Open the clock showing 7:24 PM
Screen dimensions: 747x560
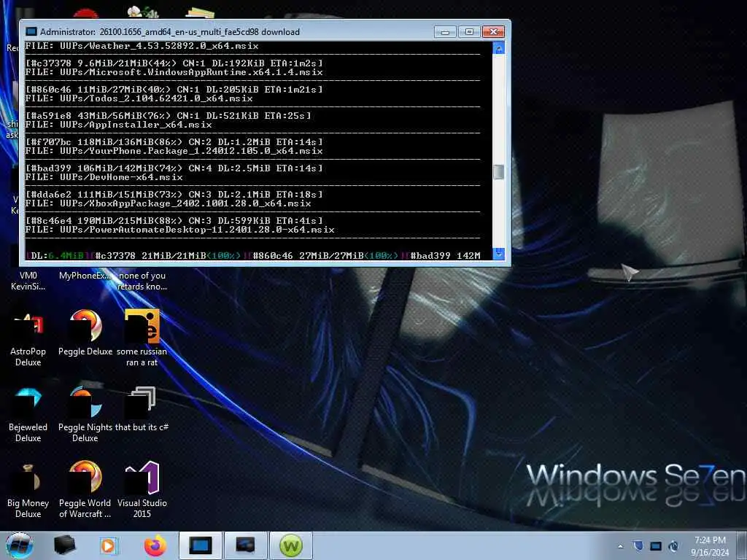tap(710, 546)
